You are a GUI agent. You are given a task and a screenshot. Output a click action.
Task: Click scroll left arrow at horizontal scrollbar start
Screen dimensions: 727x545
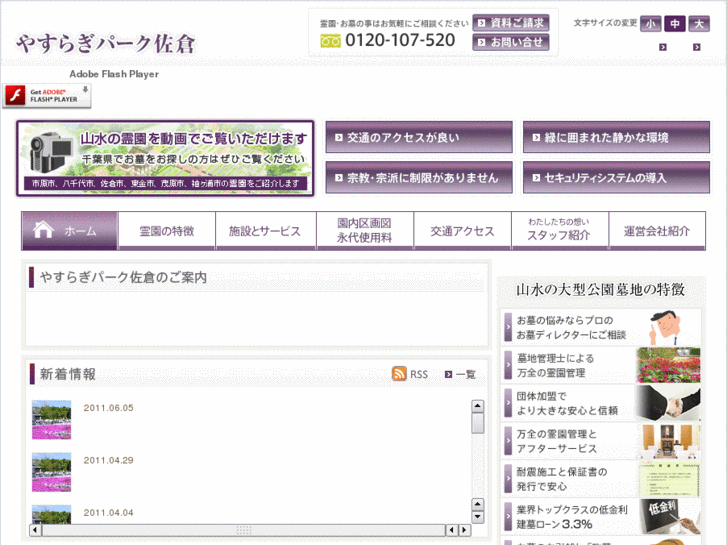click(x=35, y=530)
